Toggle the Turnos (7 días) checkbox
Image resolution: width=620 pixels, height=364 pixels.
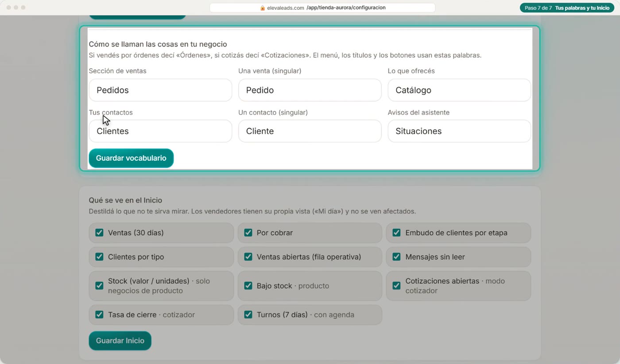tap(248, 315)
